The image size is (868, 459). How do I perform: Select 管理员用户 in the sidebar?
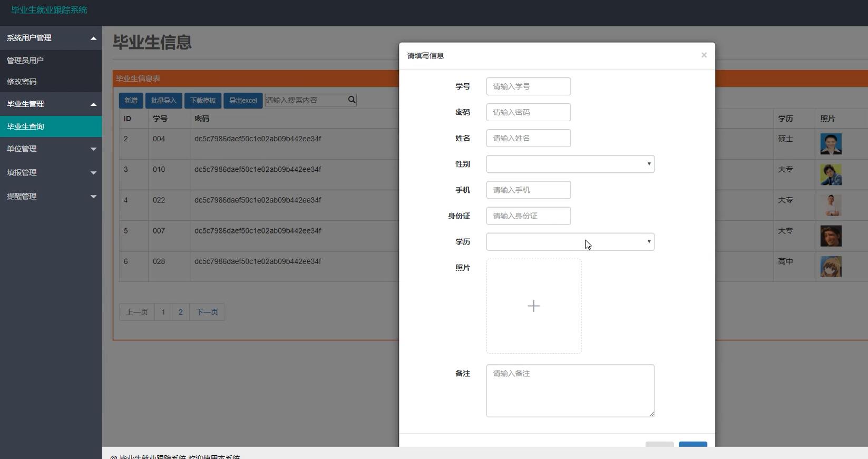pyautogui.click(x=25, y=61)
